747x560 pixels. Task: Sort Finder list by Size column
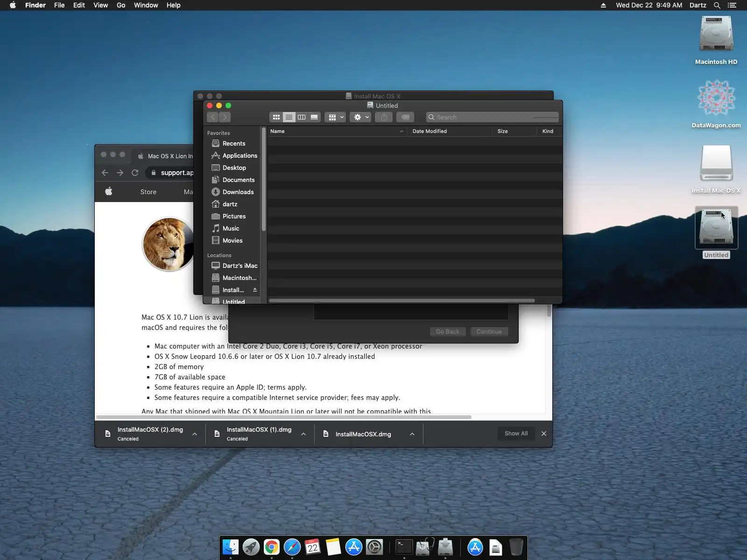pos(514,131)
